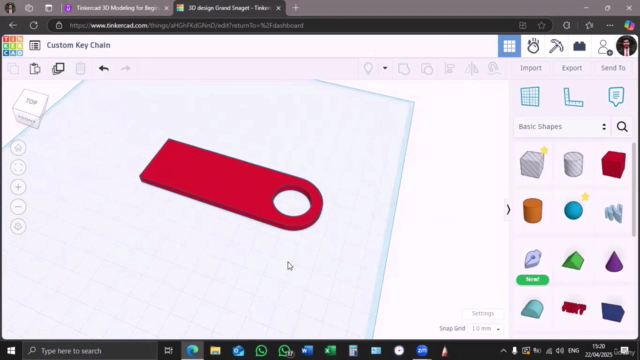Pick the green Roof shape
Viewport: 640px width, 360px height.
573,261
